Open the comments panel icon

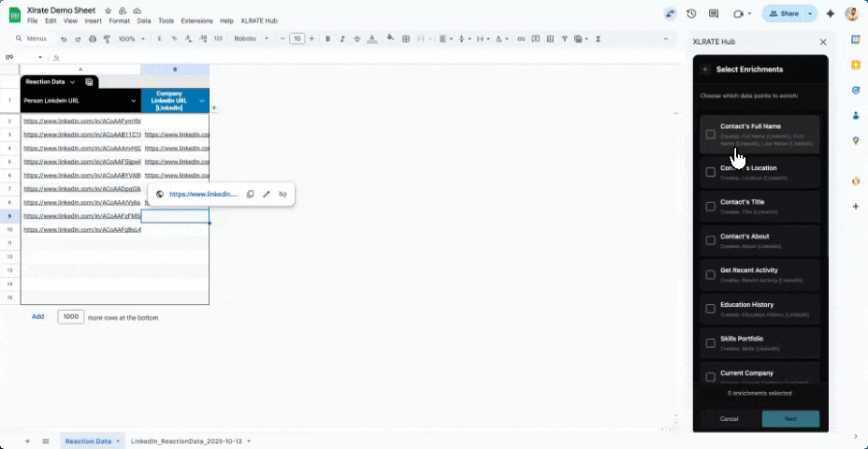pos(714,14)
